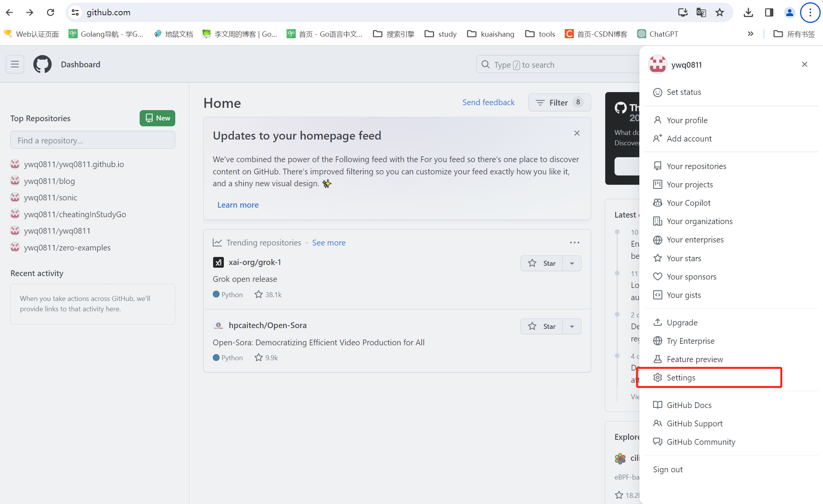The image size is (823, 504).
Task: Open Your gists from dropdown menu
Action: click(683, 295)
